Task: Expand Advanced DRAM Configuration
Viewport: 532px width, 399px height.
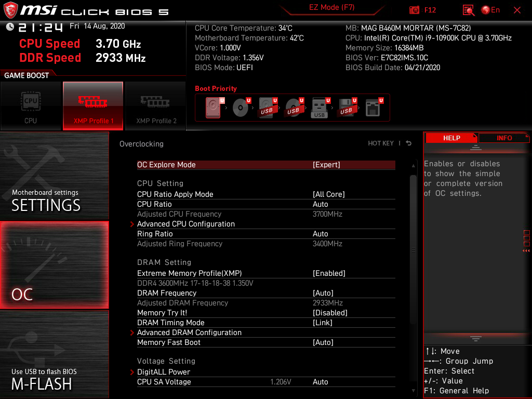Action: 189,332
